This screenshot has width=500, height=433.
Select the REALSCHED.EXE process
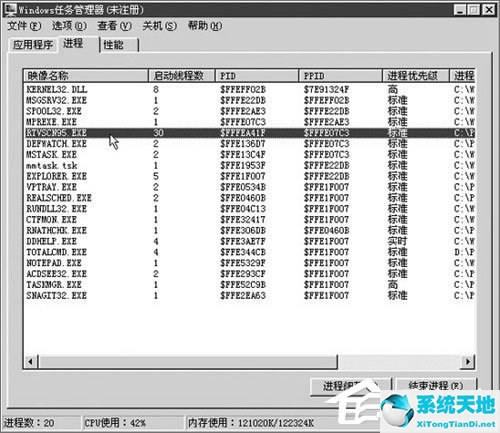(x=249, y=198)
